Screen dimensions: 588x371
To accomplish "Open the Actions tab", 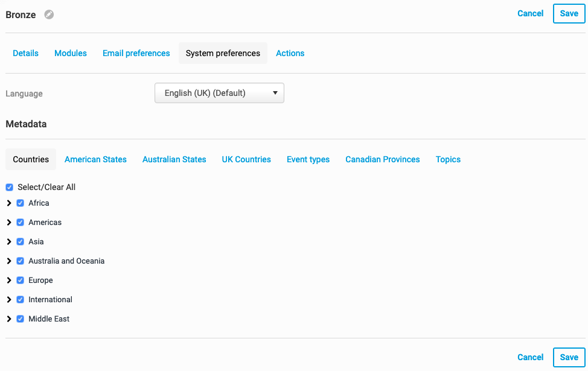I will pos(290,54).
